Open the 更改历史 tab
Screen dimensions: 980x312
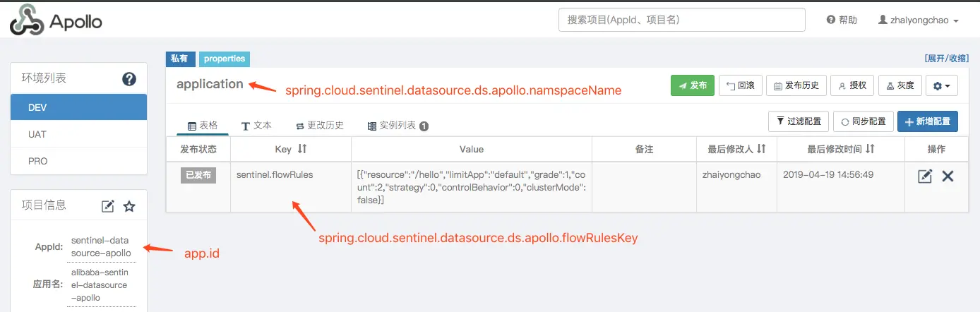[x=319, y=126]
